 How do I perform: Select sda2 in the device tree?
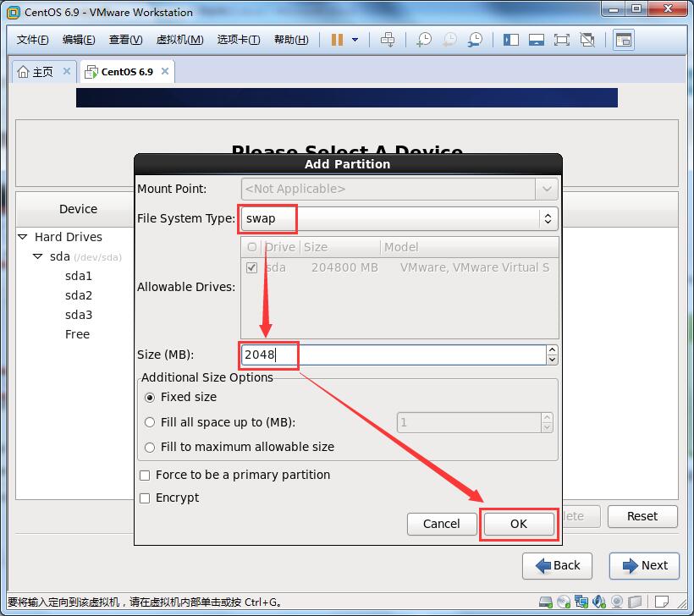click(x=79, y=295)
